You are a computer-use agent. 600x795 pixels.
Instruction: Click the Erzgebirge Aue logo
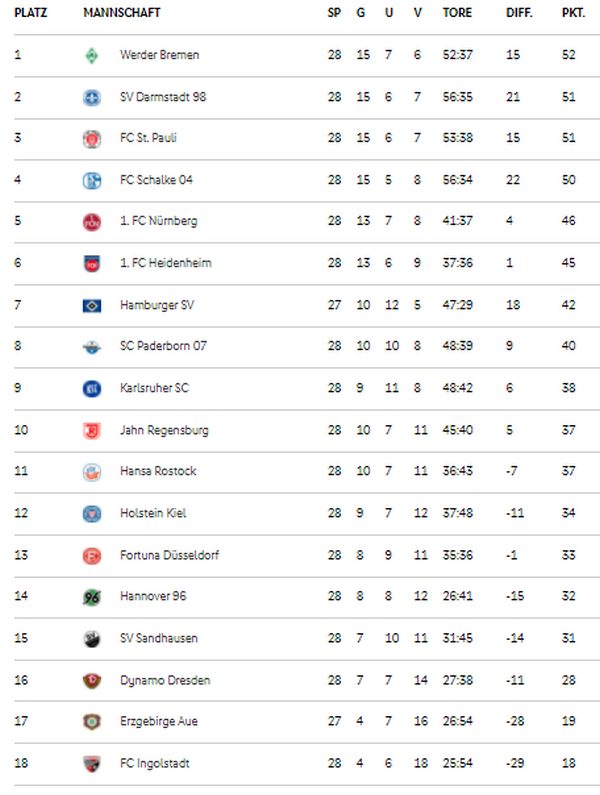[x=92, y=721]
